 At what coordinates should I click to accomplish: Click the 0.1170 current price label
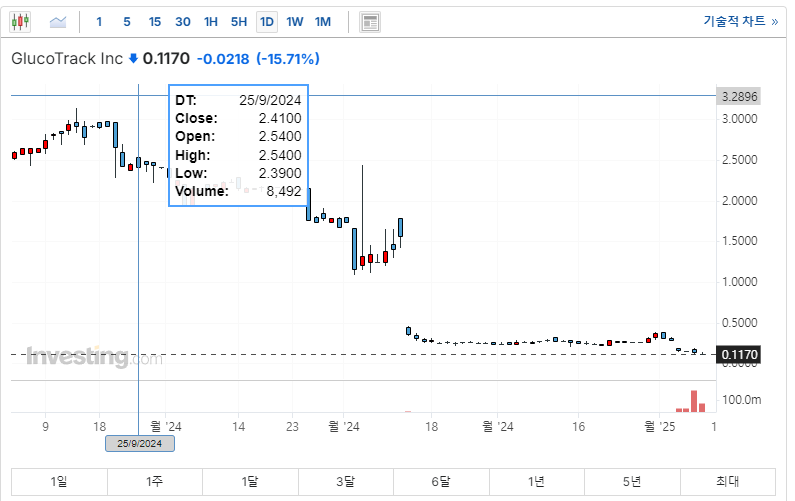point(738,354)
